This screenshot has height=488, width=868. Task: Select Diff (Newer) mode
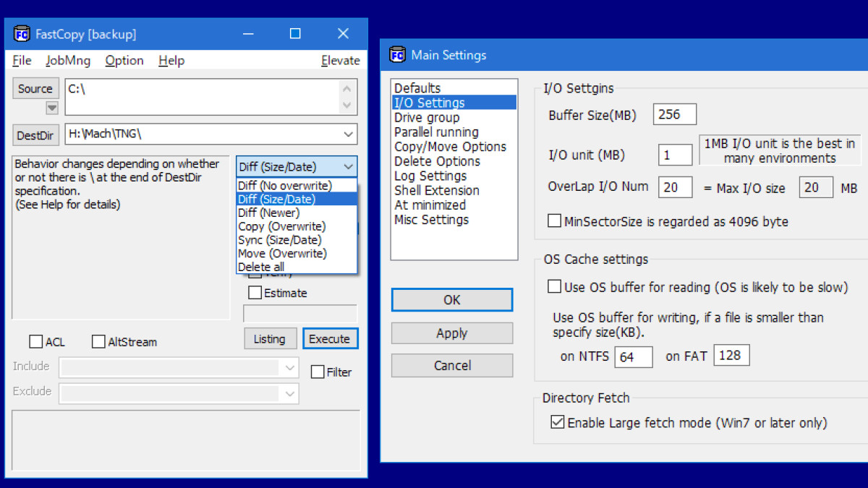(x=297, y=213)
